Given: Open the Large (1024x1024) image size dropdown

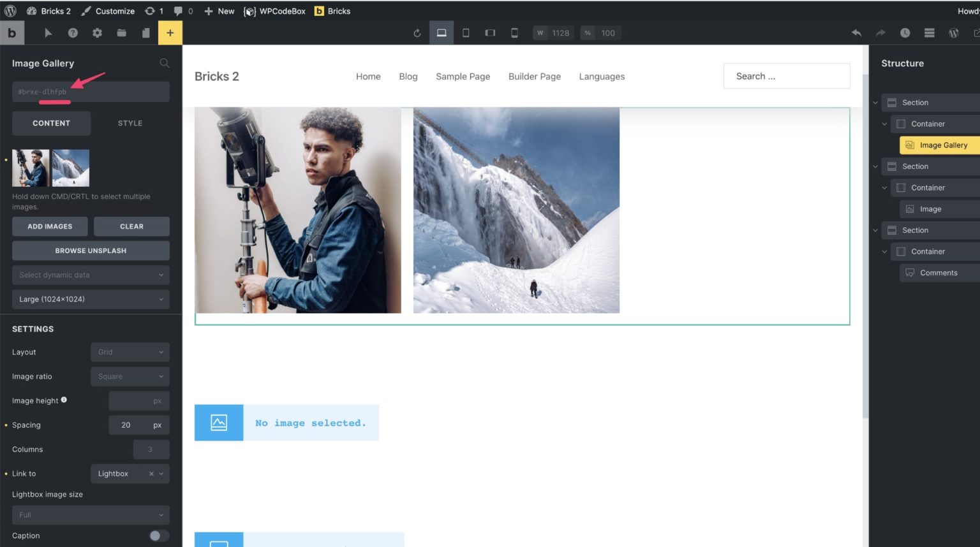Looking at the screenshot, I should pos(90,299).
